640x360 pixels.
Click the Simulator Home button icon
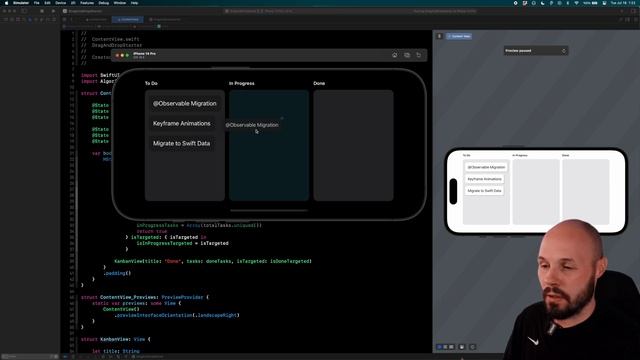click(394, 55)
